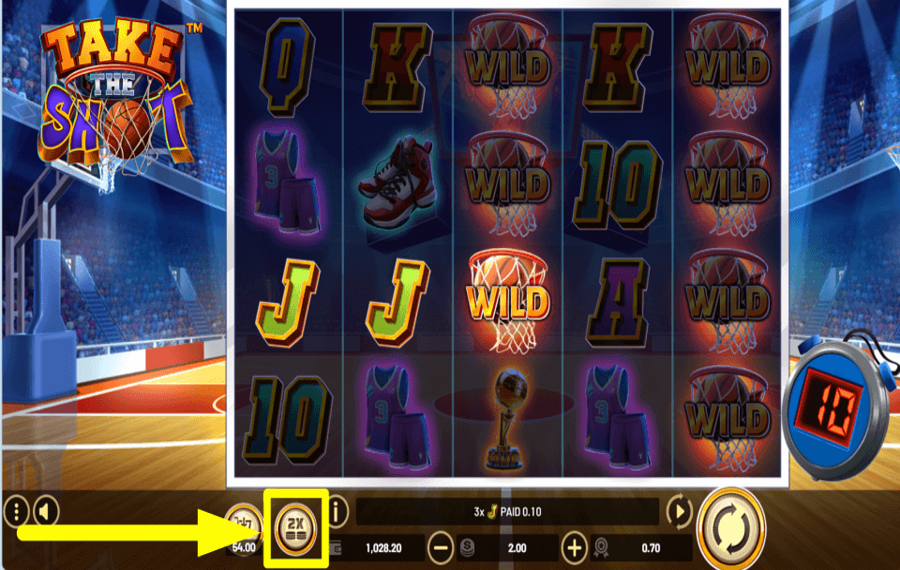Screen dimensions: 900x570
Task: Open the 54.00 buy feature button
Action: pyautogui.click(x=243, y=530)
